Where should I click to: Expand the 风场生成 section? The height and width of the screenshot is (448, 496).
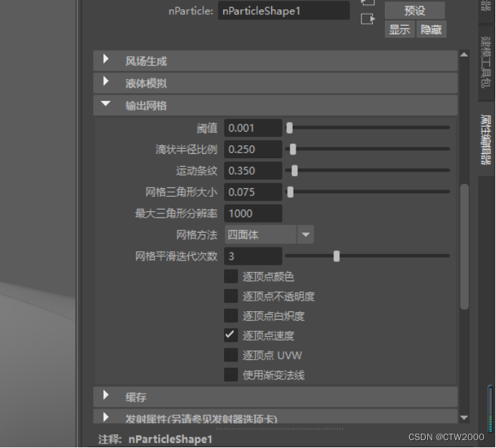[276, 61]
